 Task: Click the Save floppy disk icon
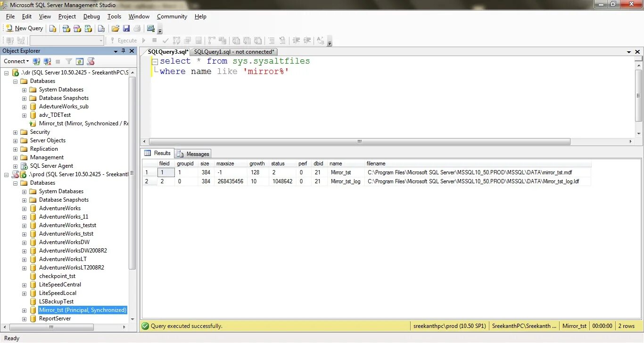[126, 28]
